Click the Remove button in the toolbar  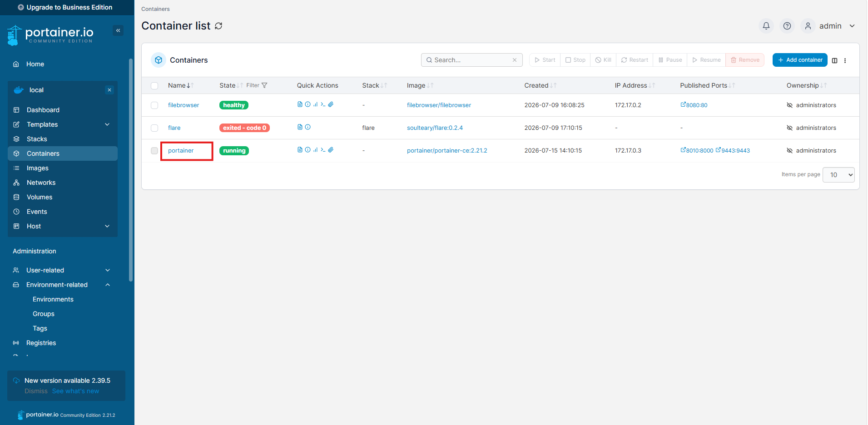[745, 60]
